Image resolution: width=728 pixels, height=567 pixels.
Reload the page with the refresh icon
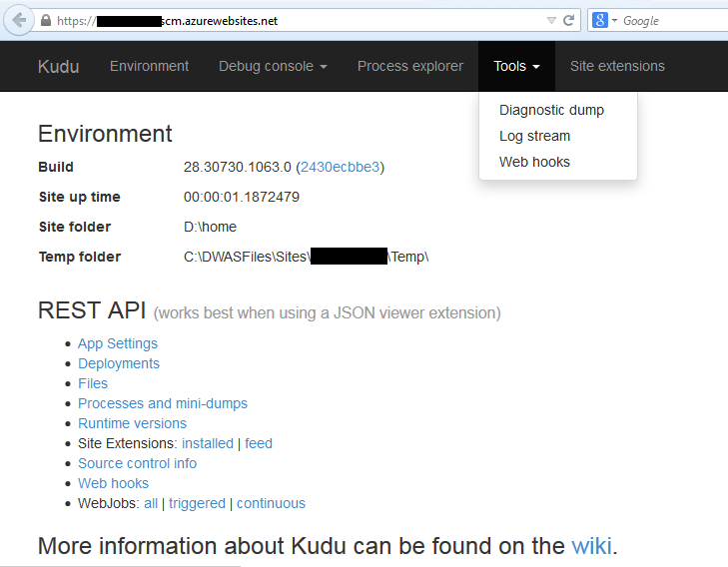[x=569, y=20]
